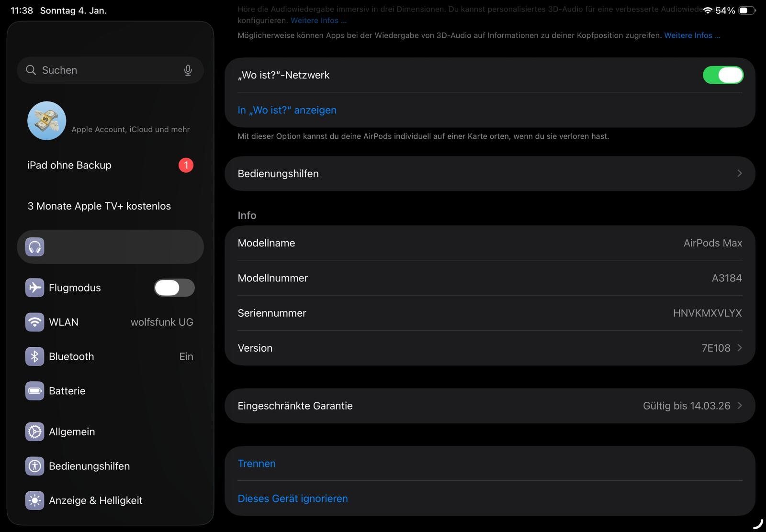Viewport: 766px width, 532px height.
Task: Expand Eingeschränkte Garantie details
Action: [739, 406]
